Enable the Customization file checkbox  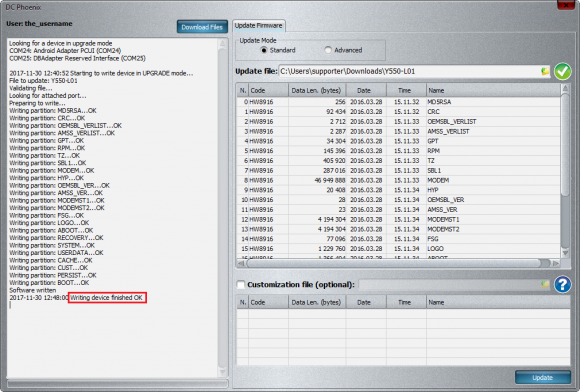point(240,284)
